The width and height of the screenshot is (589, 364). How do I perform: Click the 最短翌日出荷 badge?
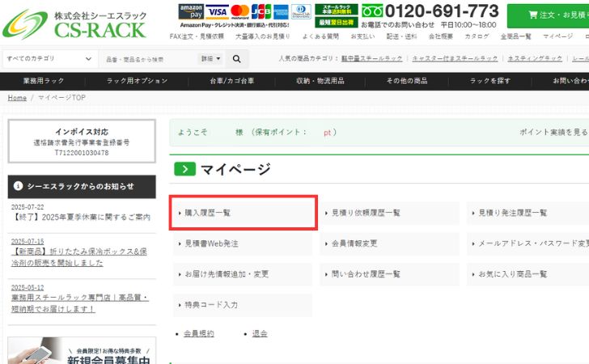[x=337, y=22]
